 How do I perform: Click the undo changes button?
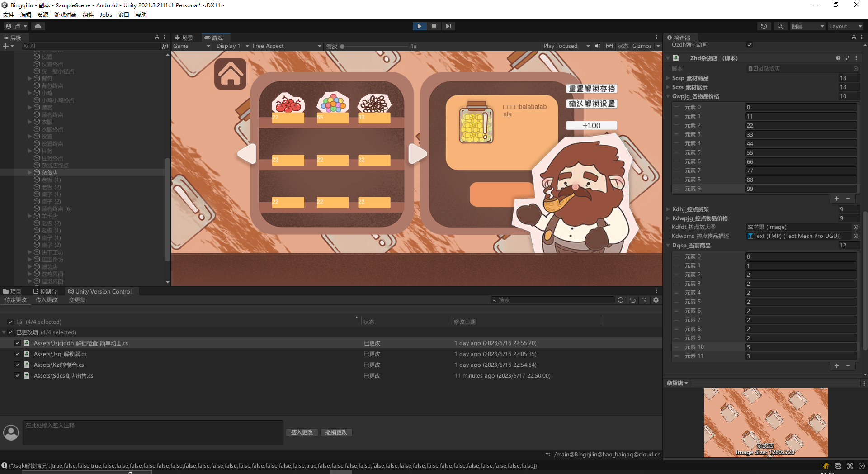[x=336, y=432]
